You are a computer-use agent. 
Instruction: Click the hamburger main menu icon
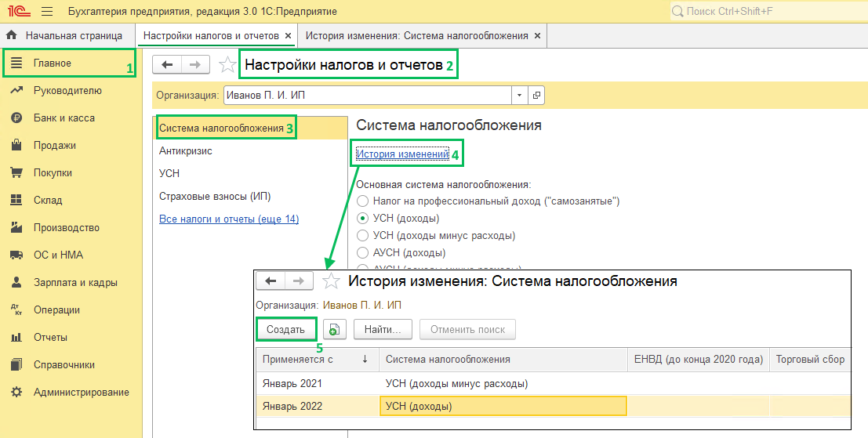[x=47, y=12]
